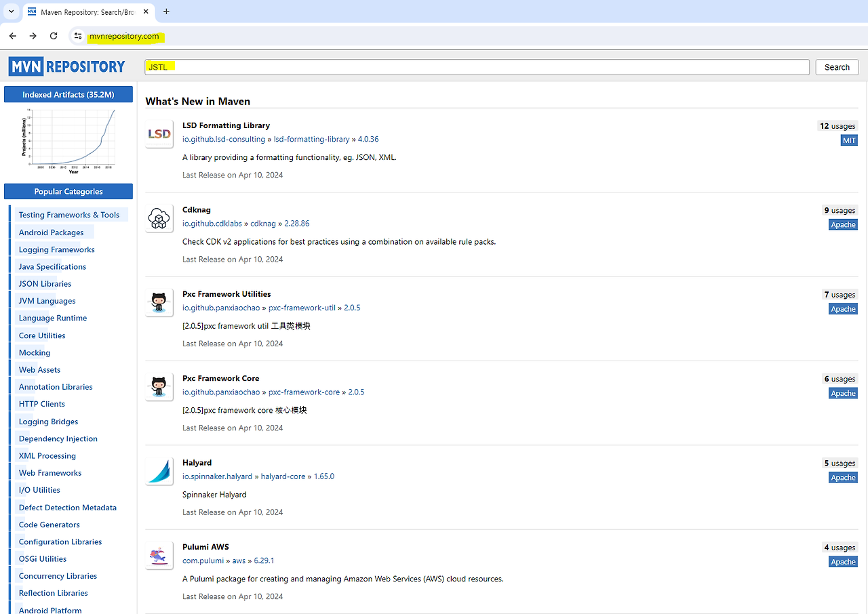Open Pxc Framework Core title link
Viewport: 868px width, 614px height.
coord(221,378)
